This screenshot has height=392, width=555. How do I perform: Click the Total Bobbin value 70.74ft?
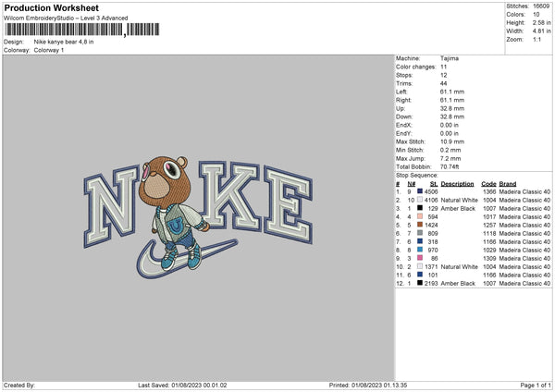450,166
